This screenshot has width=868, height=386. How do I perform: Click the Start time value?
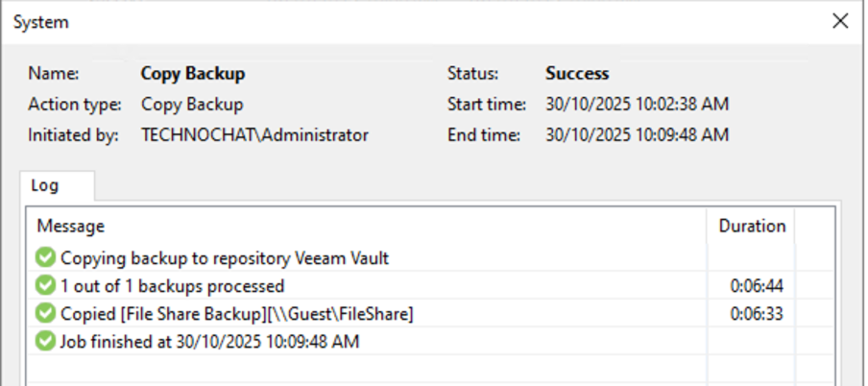click(637, 104)
